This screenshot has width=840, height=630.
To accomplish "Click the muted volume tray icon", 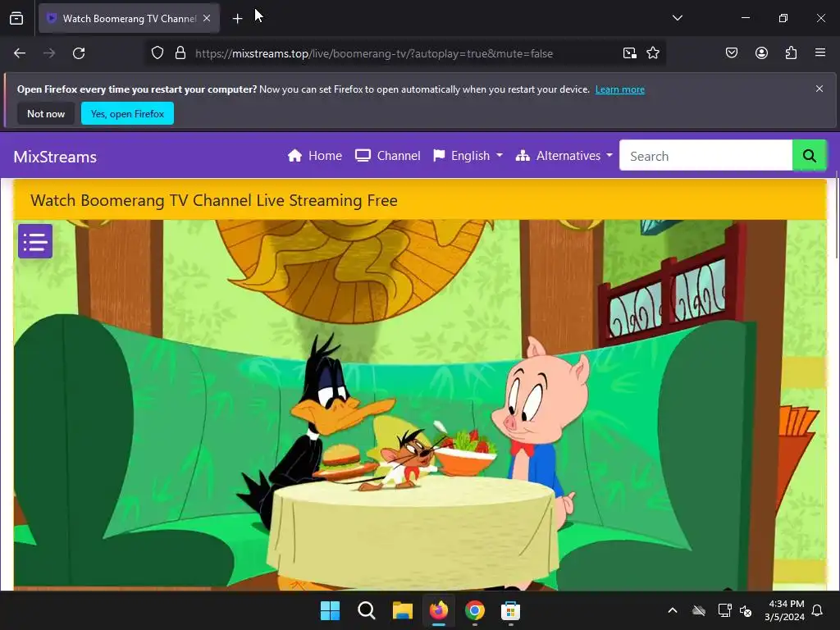I will [x=745, y=610].
